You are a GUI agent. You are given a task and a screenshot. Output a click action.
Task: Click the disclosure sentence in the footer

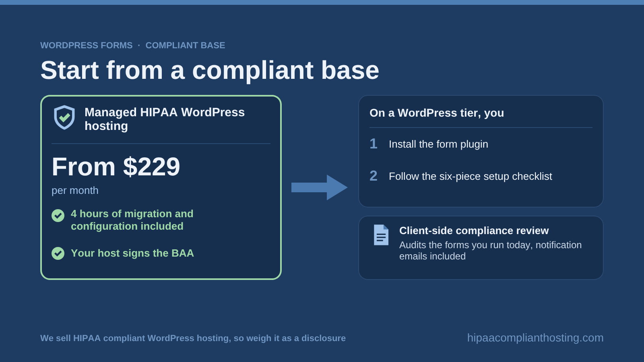pyautogui.click(x=193, y=338)
